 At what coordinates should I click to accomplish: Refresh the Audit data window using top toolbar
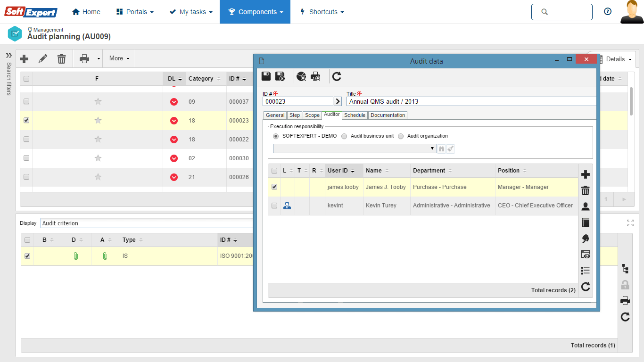point(337,76)
